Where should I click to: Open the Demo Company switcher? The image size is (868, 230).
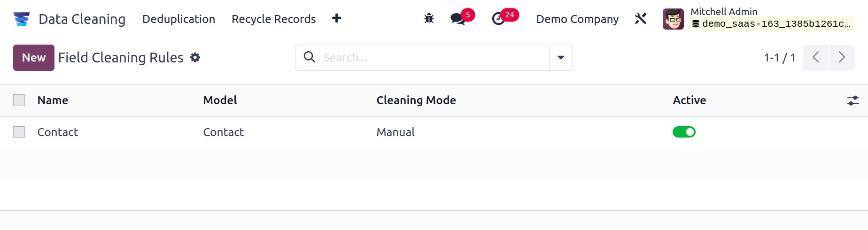(x=577, y=19)
